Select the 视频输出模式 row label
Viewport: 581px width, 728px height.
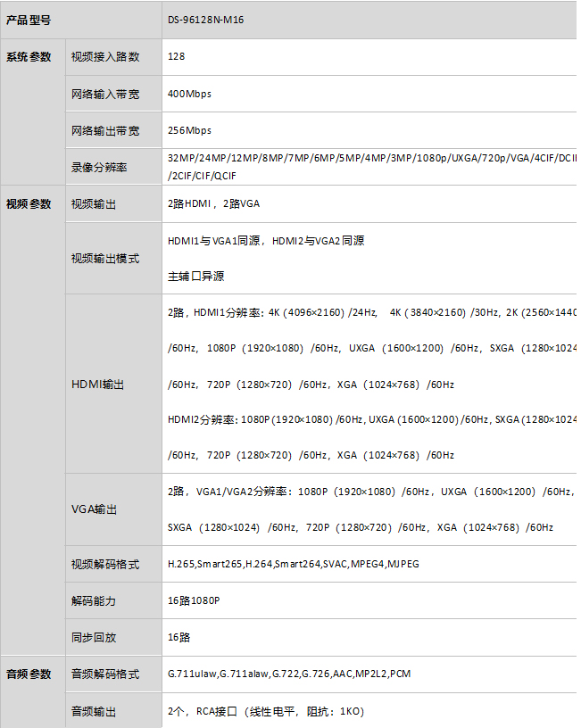point(105,259)
